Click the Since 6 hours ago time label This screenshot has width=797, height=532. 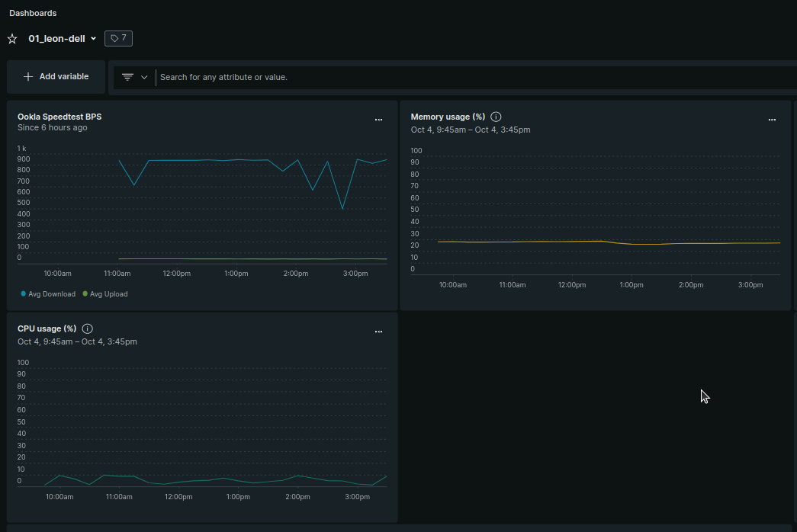coord(52,127)
